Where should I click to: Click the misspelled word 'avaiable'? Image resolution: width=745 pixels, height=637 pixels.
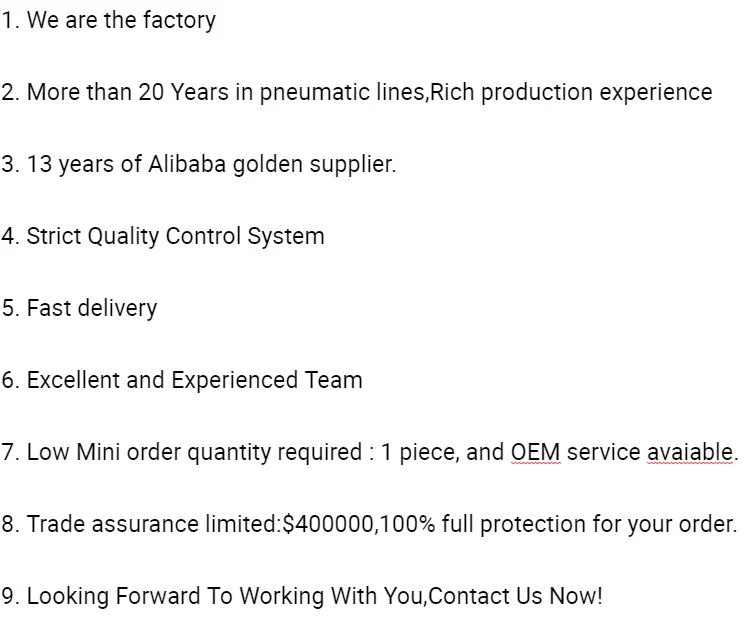tap(690, 452)
